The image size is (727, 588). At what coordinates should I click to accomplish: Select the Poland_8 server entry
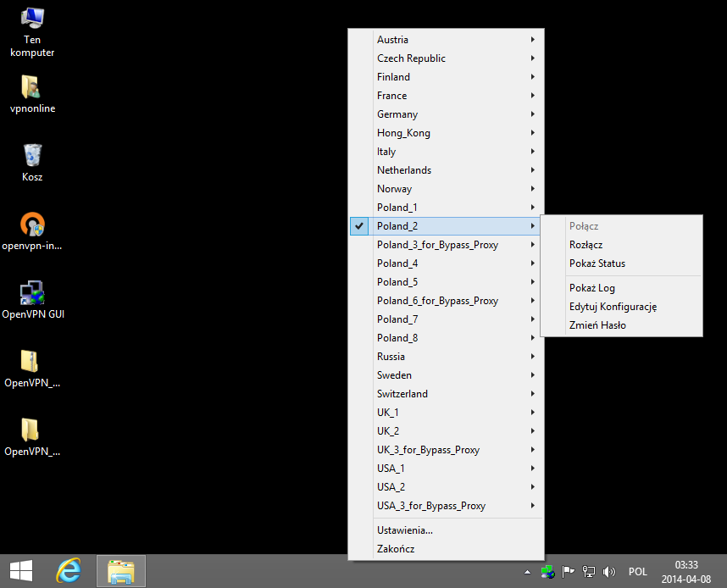pyautogui.click(x=445, y=337)
